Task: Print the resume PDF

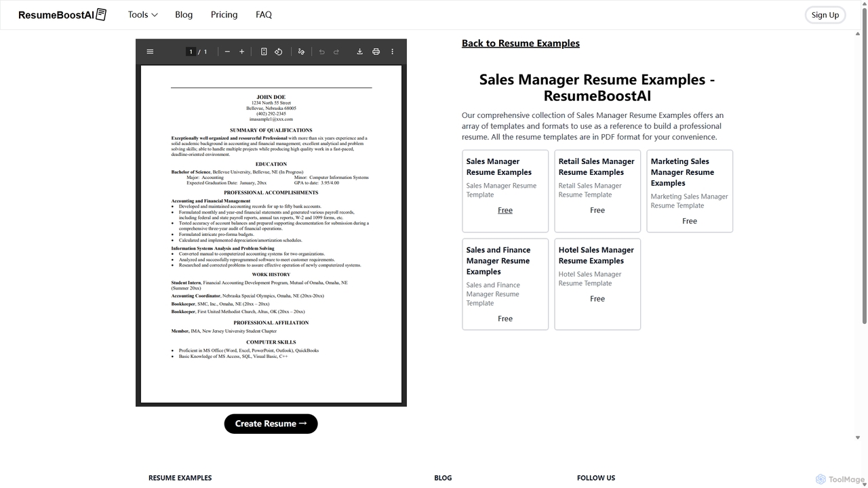Action: point(376,52)
